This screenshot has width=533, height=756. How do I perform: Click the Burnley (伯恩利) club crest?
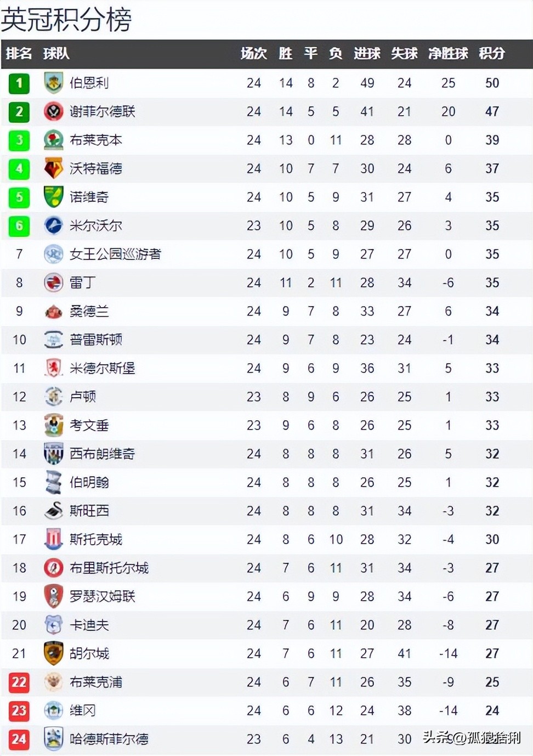click(53, 83)
